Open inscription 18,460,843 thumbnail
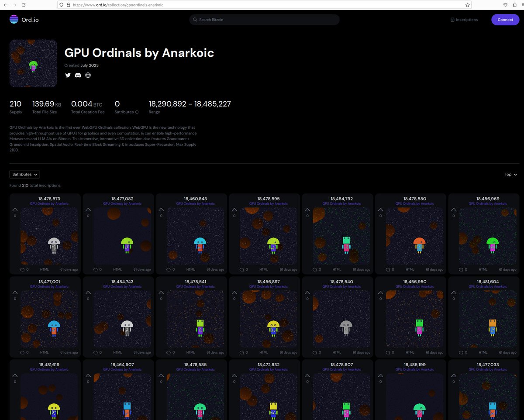 196,236
